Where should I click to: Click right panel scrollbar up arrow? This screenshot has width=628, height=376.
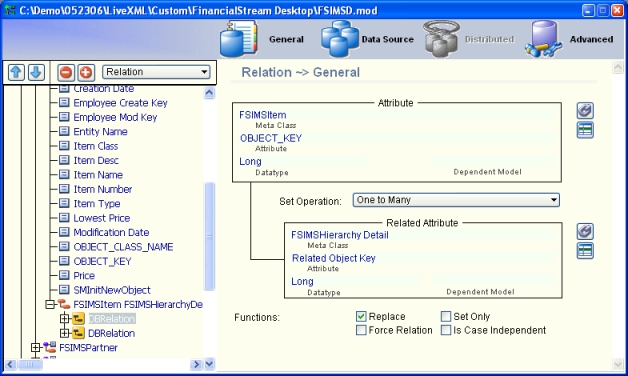pyautogui.click(x=618, y=67)
